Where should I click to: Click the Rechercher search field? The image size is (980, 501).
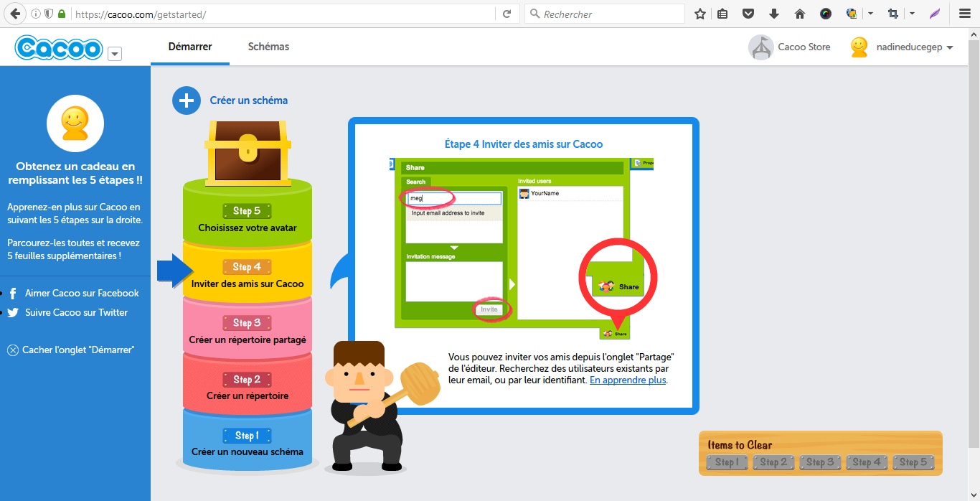click(x=605, y=14)
